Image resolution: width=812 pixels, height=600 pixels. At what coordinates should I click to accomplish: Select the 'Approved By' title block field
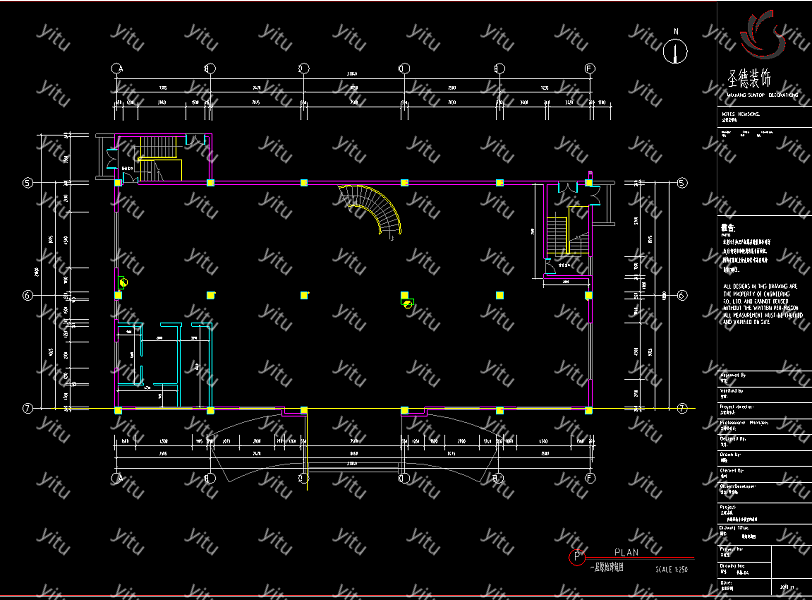[x=733, y=375]
